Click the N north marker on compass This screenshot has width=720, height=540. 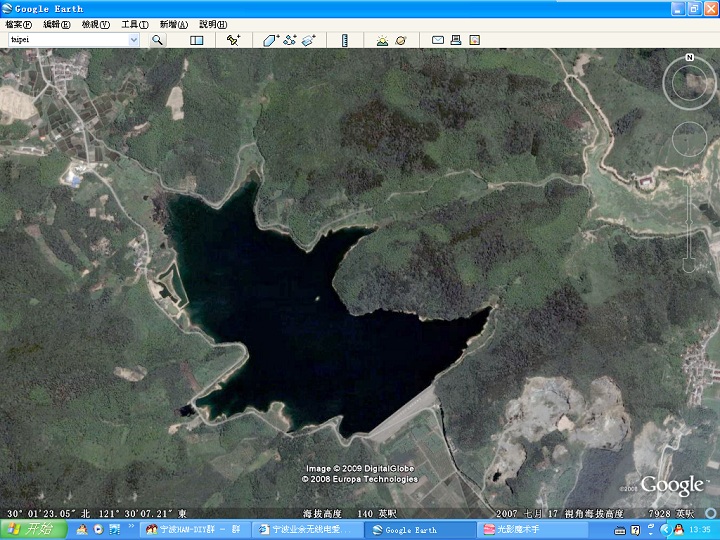(689, 57)
